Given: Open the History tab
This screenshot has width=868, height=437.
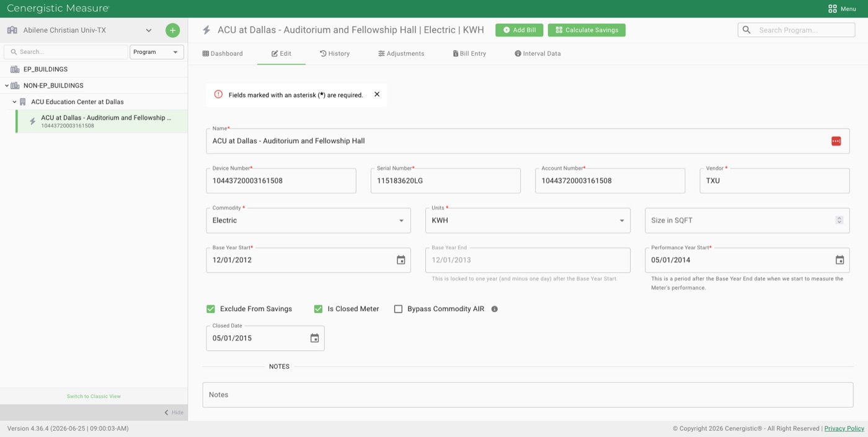Looking at the screenshot, I should pyautogui.click(x=335, y=53).
